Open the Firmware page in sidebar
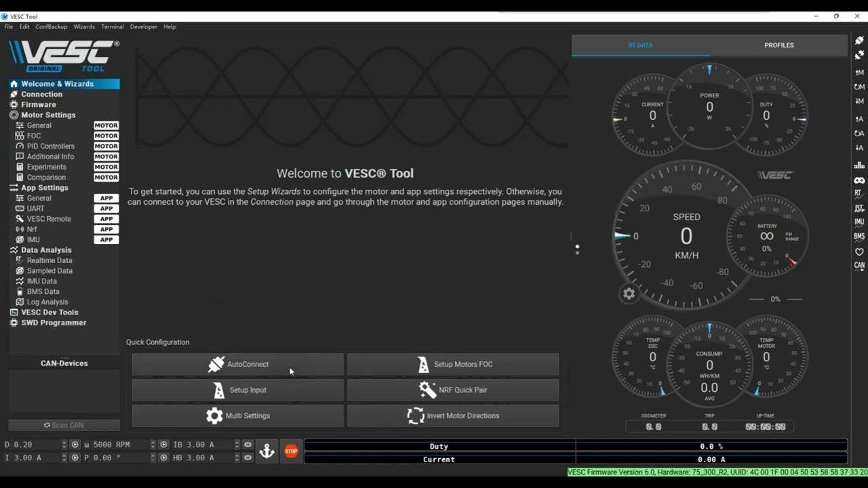 [64, 104]
